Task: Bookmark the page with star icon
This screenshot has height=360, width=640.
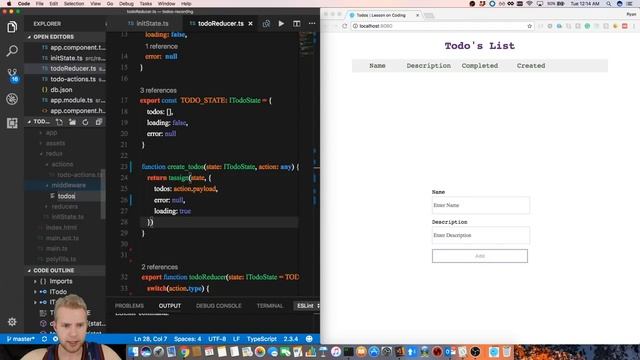Action: point(529,26)
